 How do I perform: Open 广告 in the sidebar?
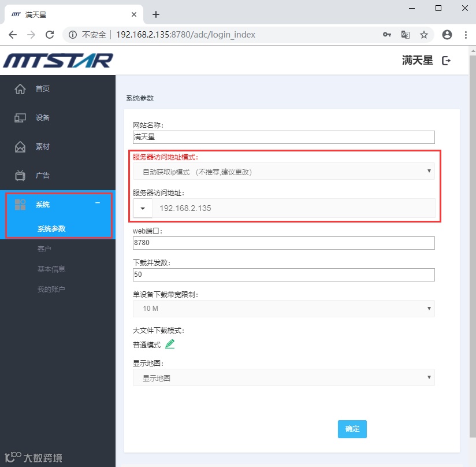43,176
